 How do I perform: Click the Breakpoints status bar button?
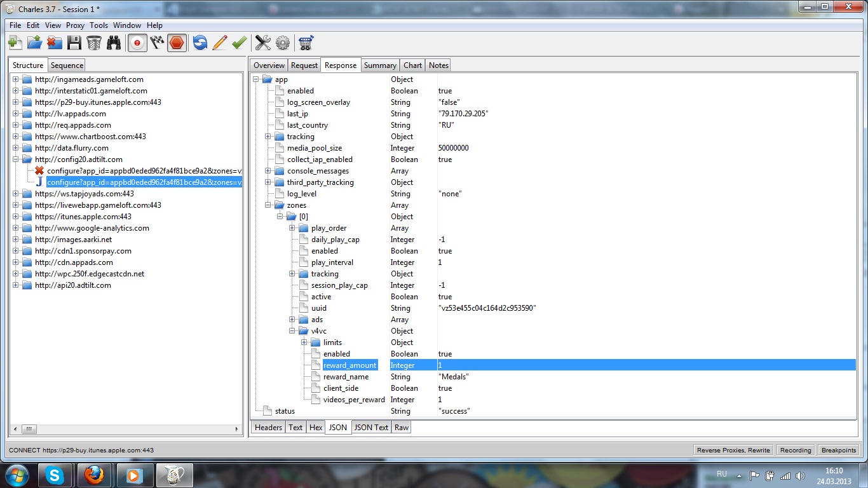point(839,450)
